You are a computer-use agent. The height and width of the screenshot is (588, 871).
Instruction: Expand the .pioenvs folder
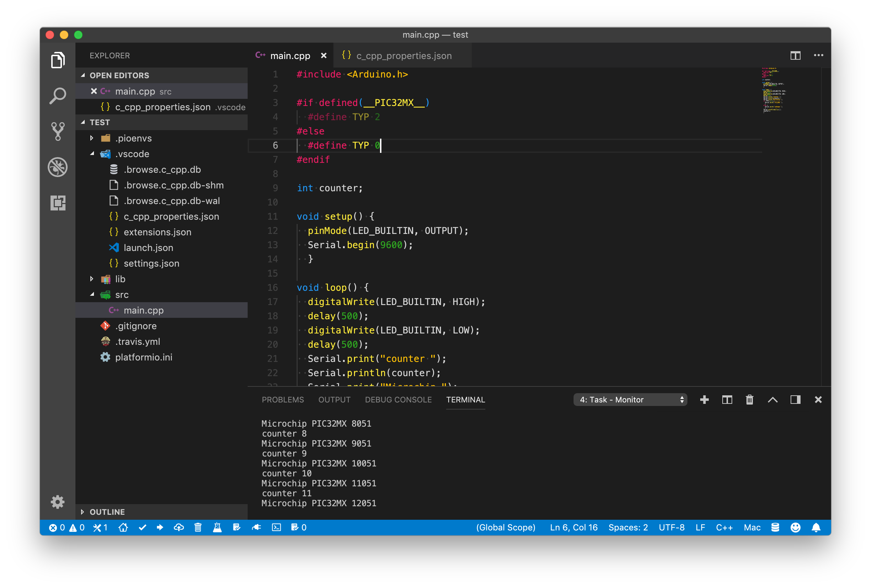(92, 138)
